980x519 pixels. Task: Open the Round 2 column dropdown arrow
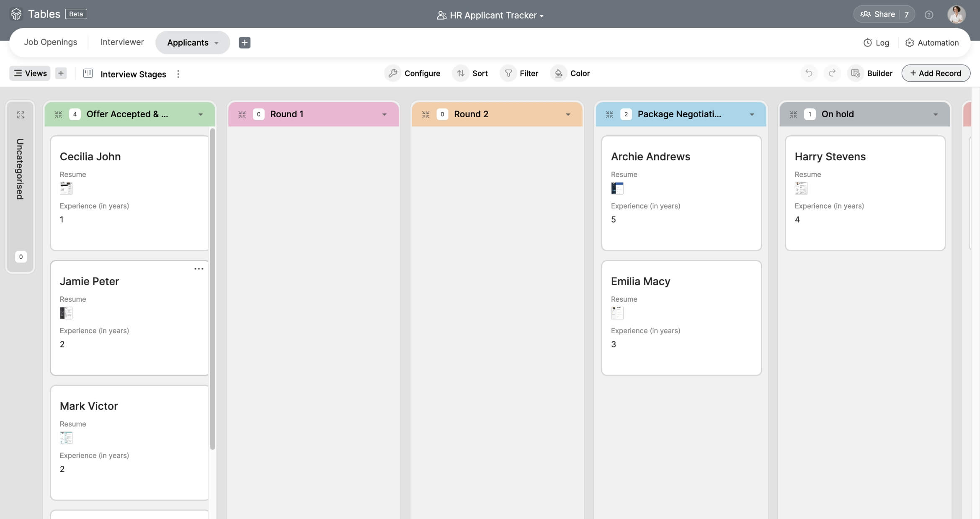tap(568, 114)
